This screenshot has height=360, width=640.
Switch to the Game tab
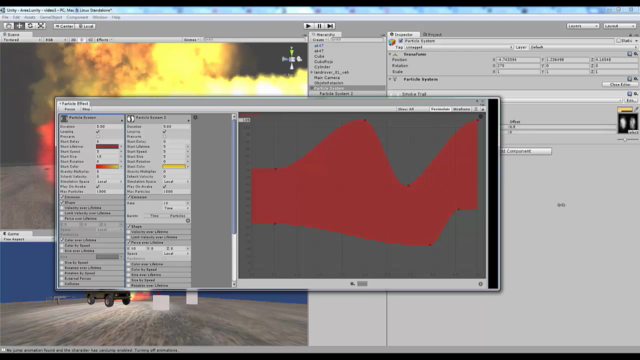(12, 234)
